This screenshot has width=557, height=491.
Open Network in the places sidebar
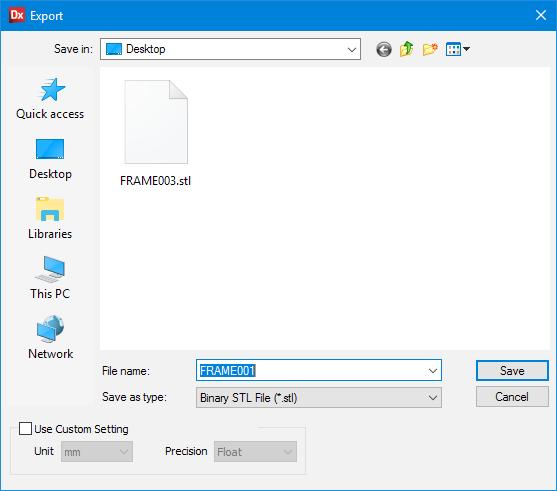point(50,338)
